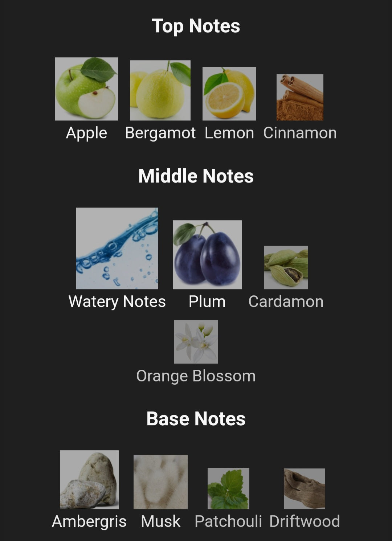392x541 pixels.
Task: Tap the green Apple note image
Action: [86, 89]
